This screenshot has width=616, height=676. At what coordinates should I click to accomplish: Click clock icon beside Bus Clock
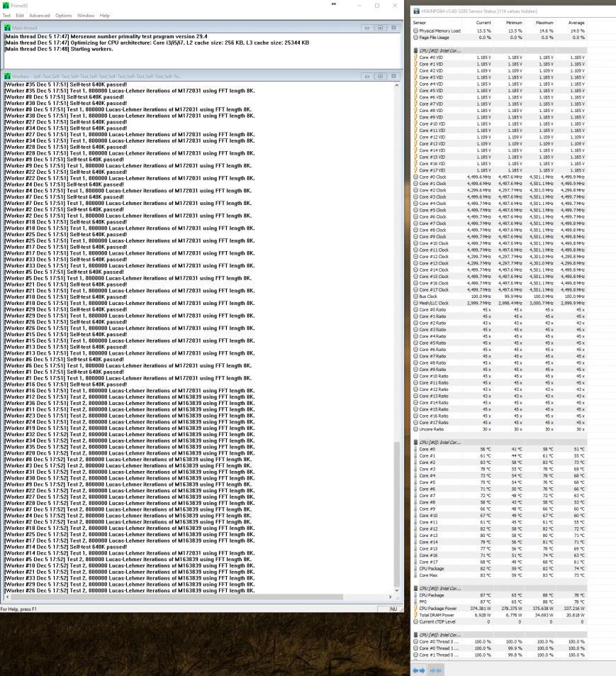point(415,297)
